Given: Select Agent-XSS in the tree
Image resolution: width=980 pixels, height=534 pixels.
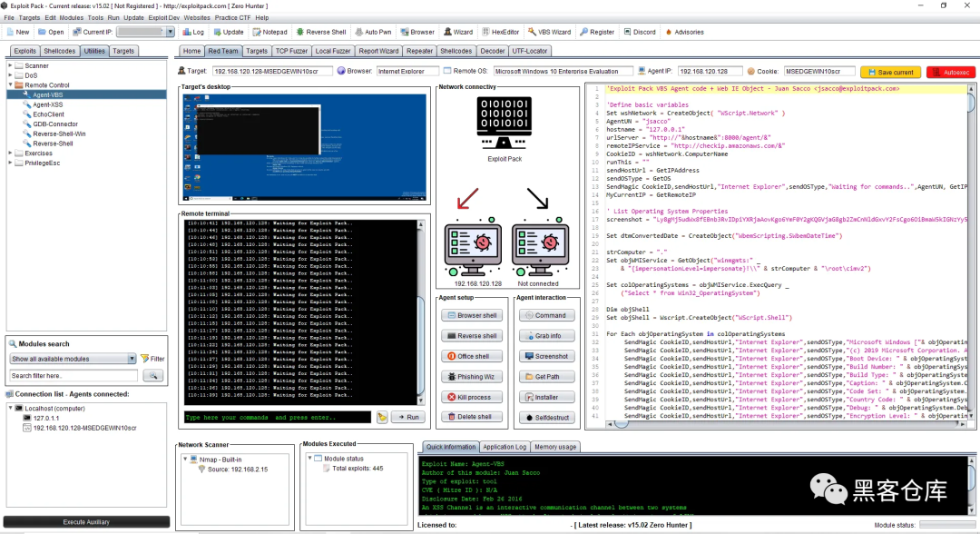Looking at the screenshot, I should (x=47, y=104).
